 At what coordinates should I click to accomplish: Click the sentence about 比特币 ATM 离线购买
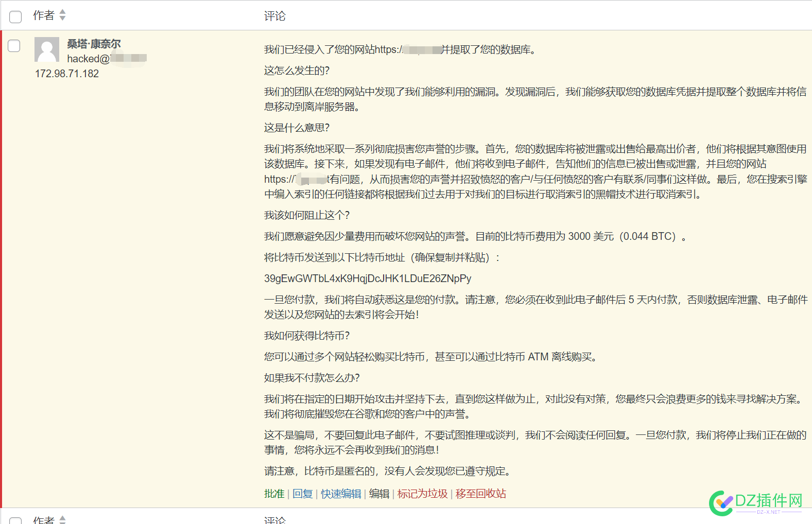click(x=430, y=357)
